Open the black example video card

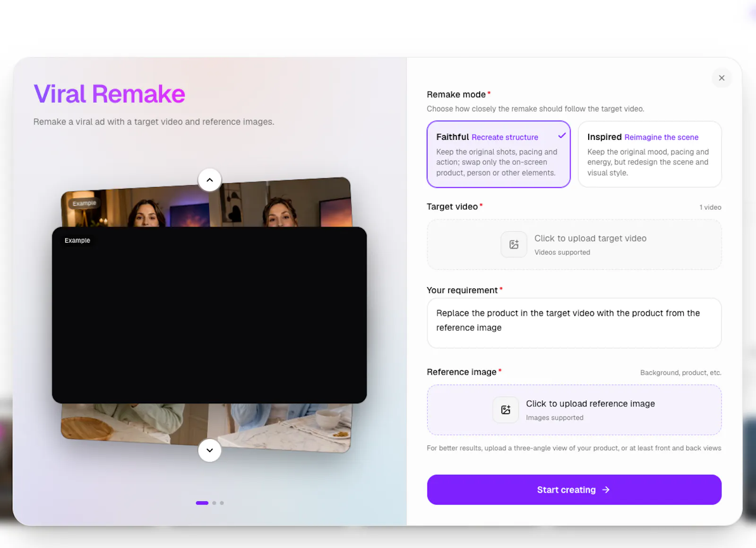[x=209, y=315]
